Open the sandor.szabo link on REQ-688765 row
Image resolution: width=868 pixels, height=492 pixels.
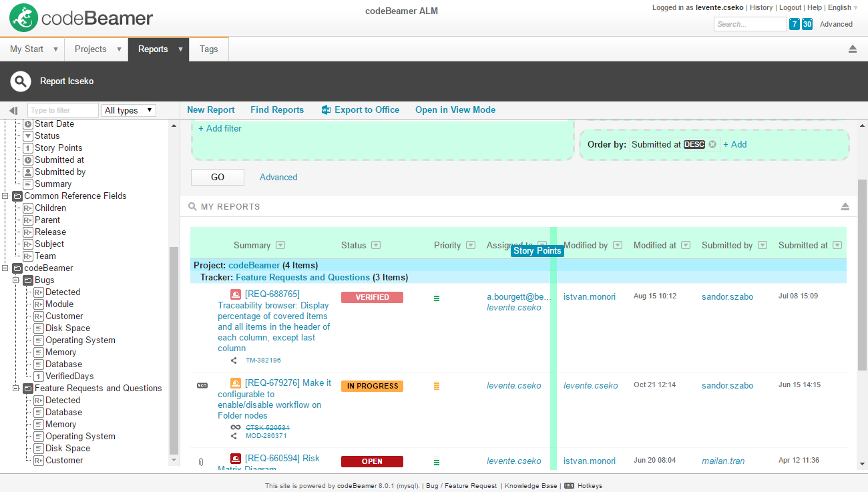(727, 296)
